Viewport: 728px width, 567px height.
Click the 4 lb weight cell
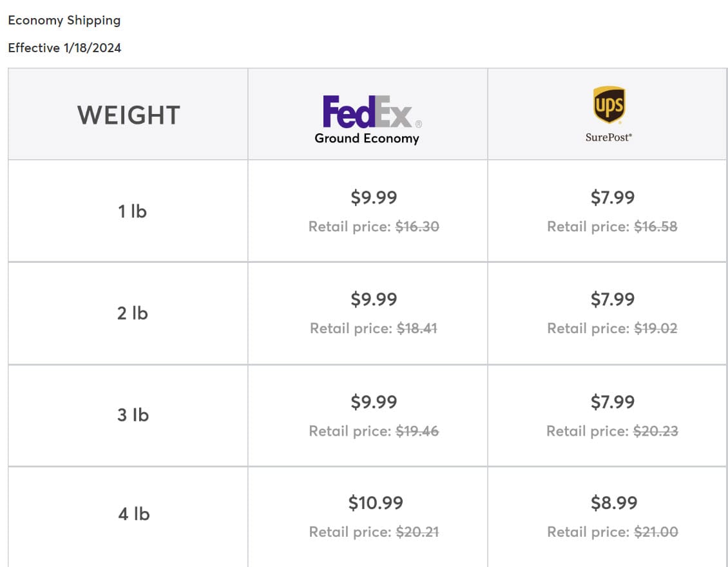pyautogui.click(x=133, y=514)
